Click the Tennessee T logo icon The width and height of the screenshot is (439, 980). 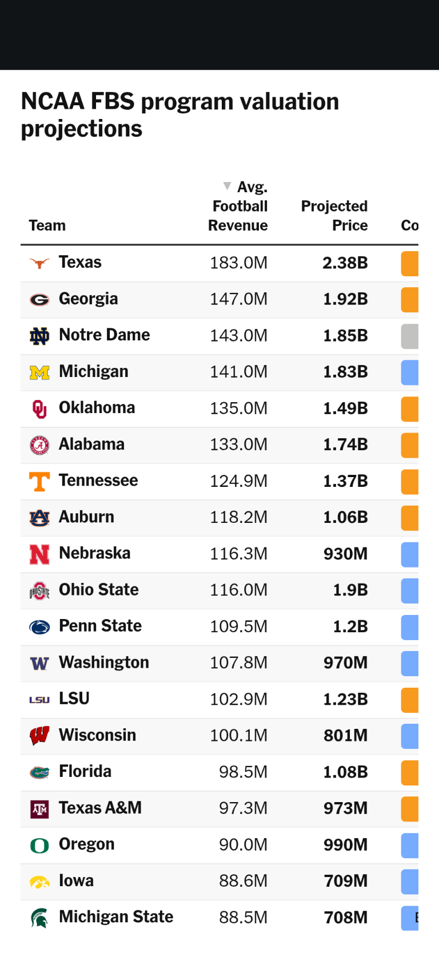click(39, 481)
